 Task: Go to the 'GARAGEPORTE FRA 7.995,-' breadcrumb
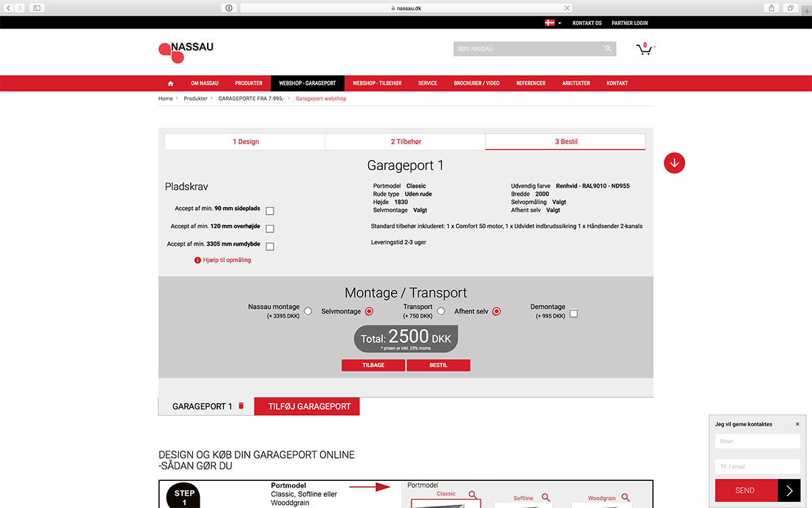click(x=252, y=99)
